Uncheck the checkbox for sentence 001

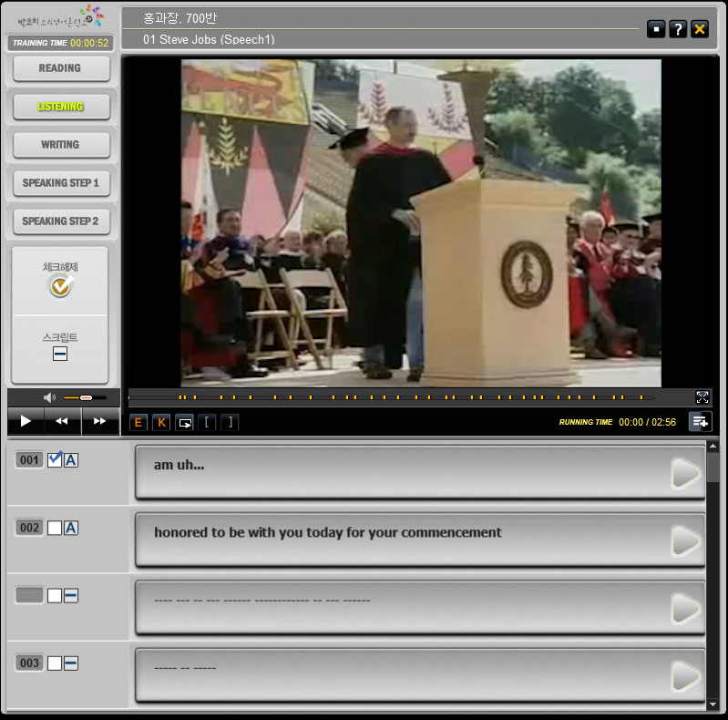pyautogui.click(x=55, y=460)
